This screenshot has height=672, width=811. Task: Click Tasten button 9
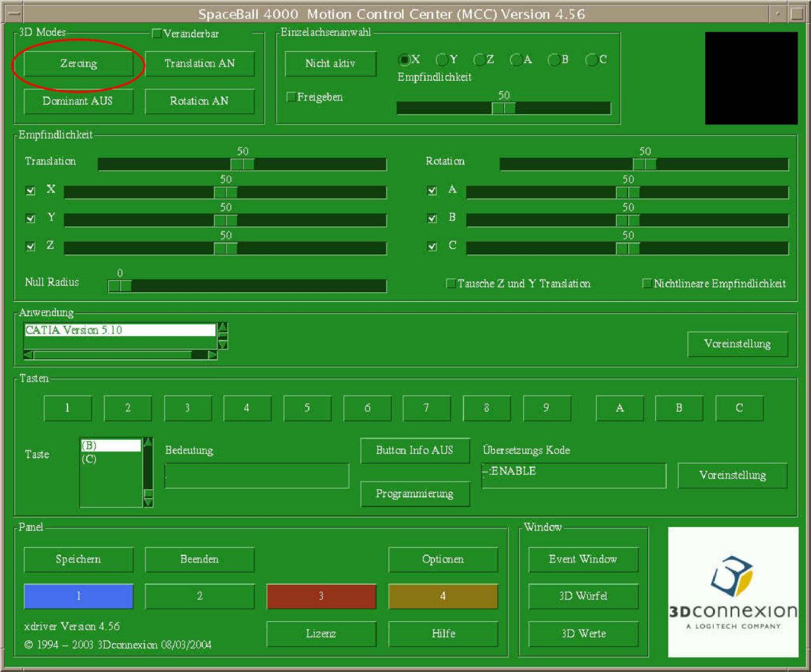(x=546, y=408)
